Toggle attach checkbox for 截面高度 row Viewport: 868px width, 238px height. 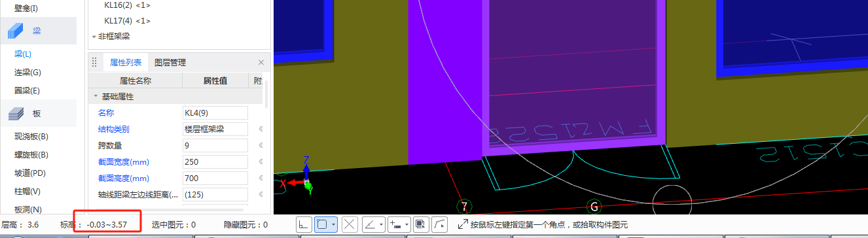tap(261, 178)
